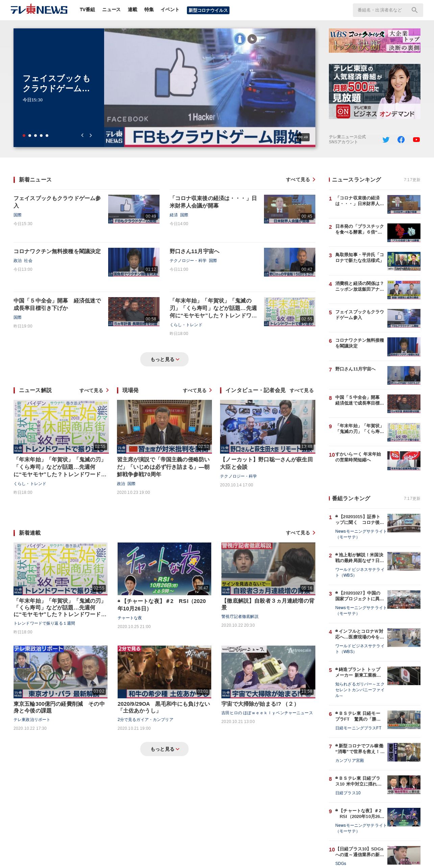Click the 社会 tag under コロナワクチン
Viewport: 434px width, 868px height.
click(x=28, y=261)
